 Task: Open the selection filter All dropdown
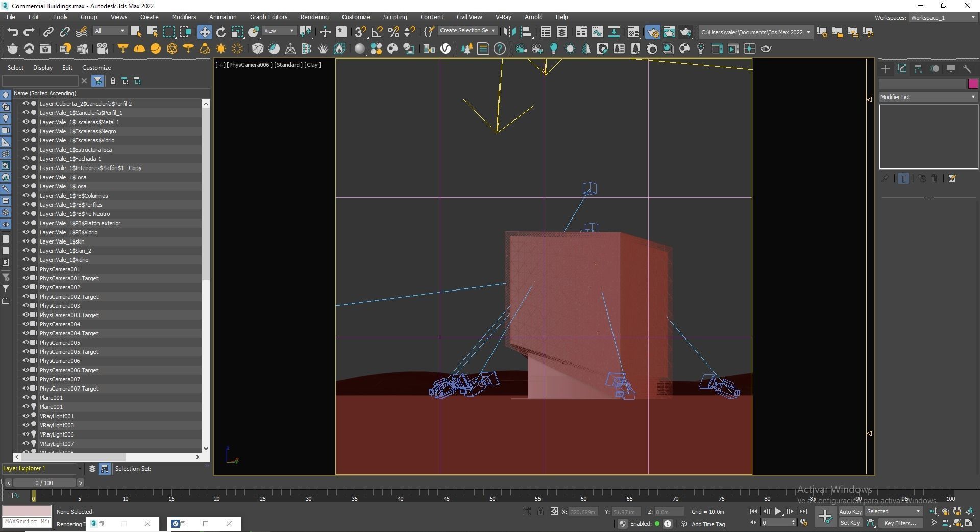110,31
